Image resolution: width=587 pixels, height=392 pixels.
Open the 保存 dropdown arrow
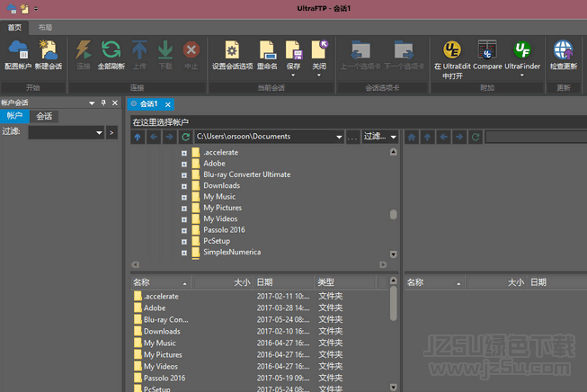click(x=293, y=75)
